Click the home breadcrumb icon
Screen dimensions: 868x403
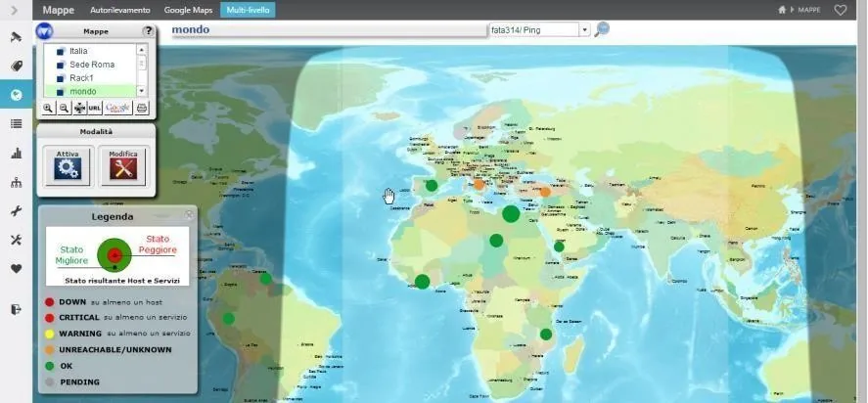click(x=782, y=10)
